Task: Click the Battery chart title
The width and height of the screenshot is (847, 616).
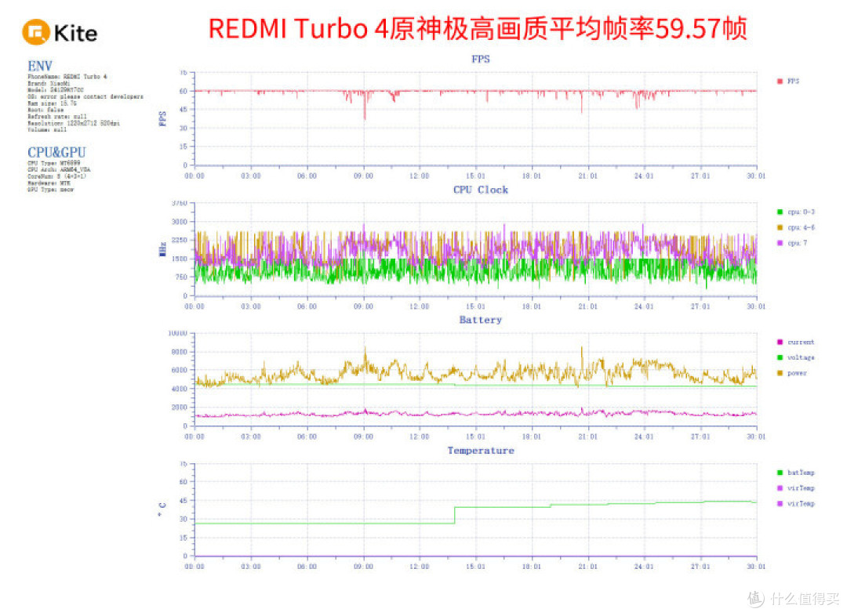Action: coord(480,320)
